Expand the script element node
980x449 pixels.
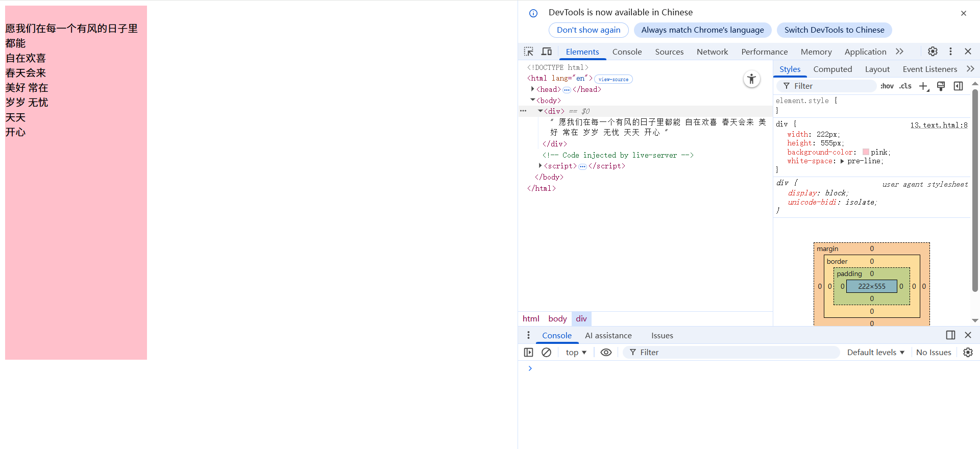point(540,165)
